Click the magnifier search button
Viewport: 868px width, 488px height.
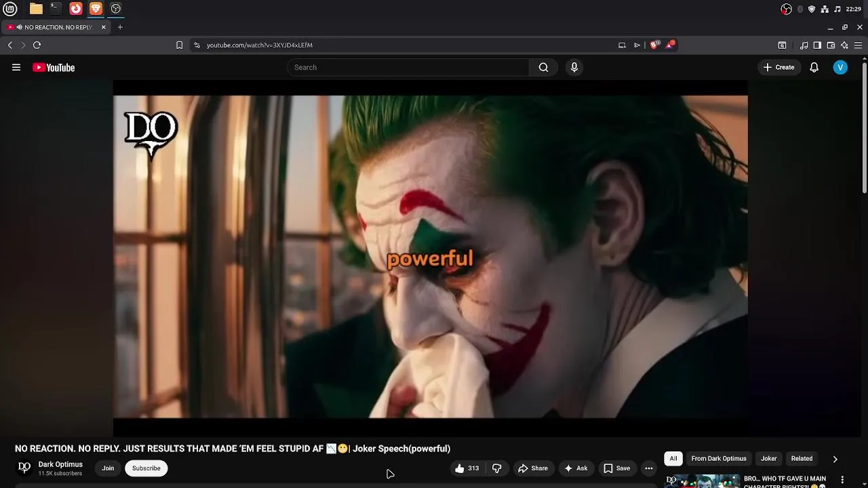[543, 67]
